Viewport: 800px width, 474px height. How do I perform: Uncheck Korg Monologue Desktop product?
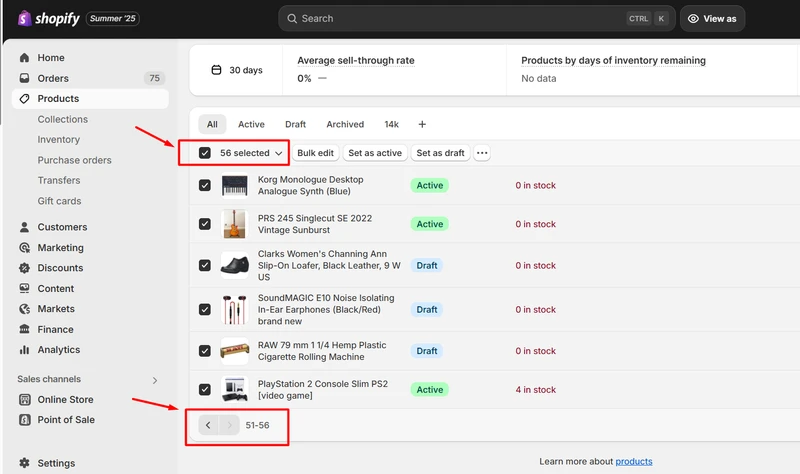(x=205, y=185)
